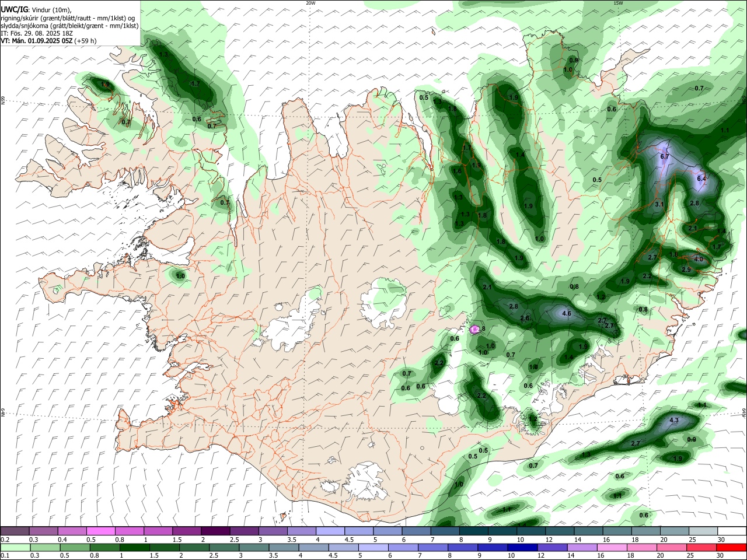Select top-row bright pink swatch between 0.5 and 0.8
747x560 pixels.
100,531
